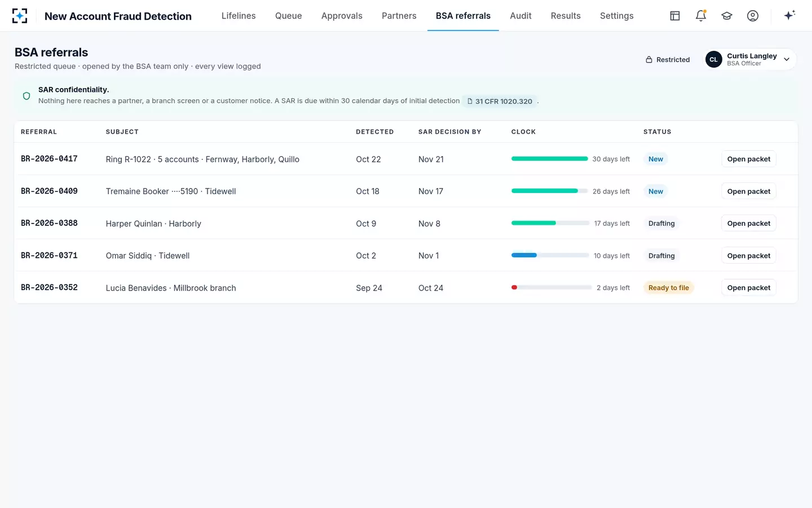Screen dimensions: 812x508
Task: Open packet for Omar Siddiq referral
Action: tap(749, 256)
